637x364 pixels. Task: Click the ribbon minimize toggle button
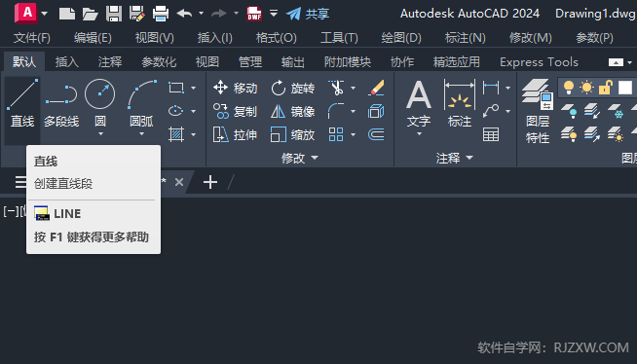coord(616,62)
